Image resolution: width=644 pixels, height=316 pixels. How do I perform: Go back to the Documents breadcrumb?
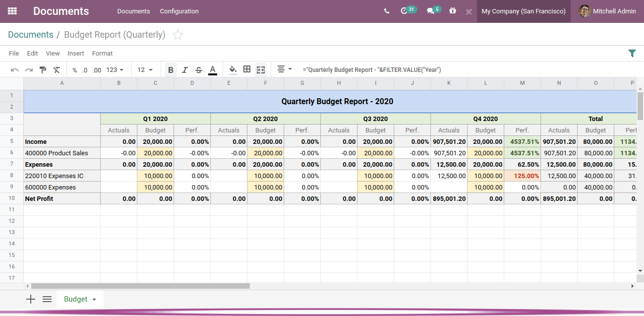(x=31, y=35)
